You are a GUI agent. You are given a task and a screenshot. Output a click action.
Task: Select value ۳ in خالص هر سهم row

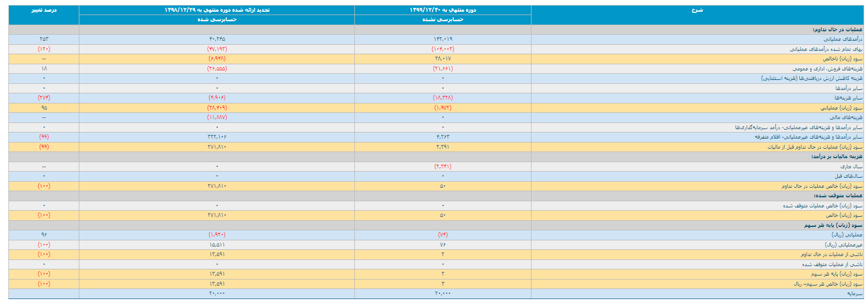click(x=442, y=284)
